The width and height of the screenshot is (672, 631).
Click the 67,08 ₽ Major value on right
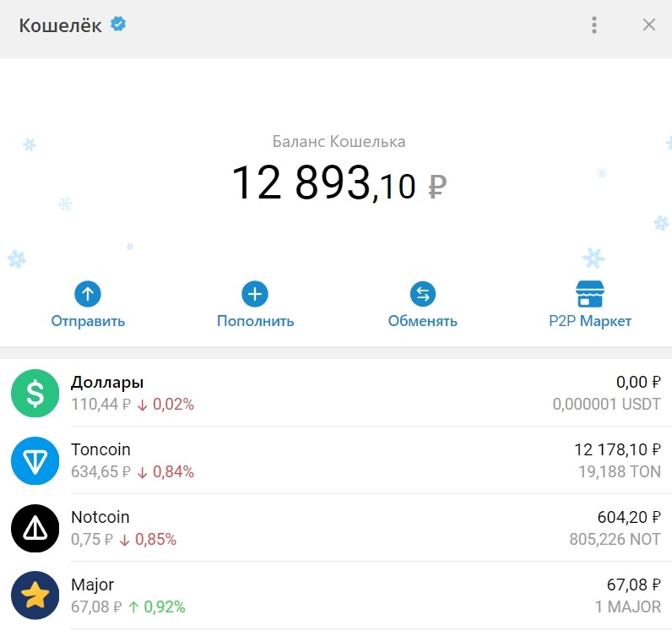(634, 585)
